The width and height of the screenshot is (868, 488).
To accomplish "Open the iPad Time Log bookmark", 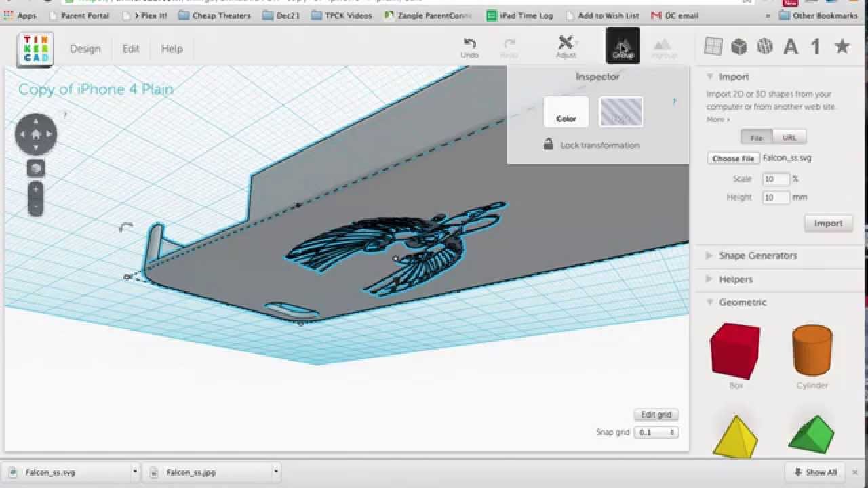I will coord(520,16).
